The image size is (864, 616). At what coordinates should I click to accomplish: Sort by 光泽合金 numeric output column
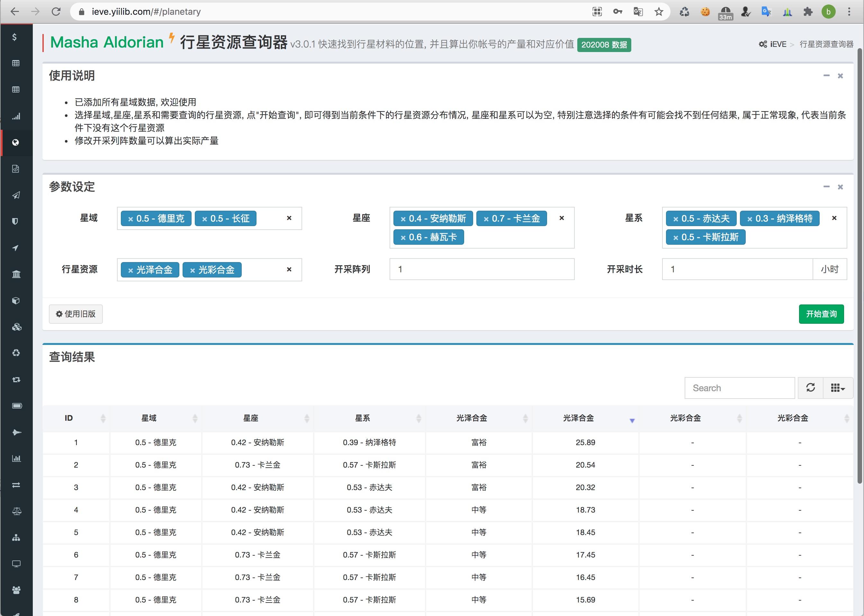click(x=585, y=418)
